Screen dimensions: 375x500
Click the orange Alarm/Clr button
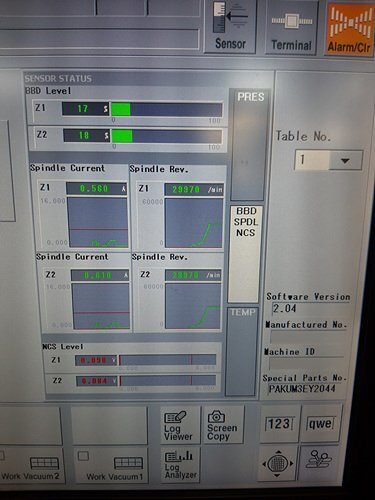point(349,29)
